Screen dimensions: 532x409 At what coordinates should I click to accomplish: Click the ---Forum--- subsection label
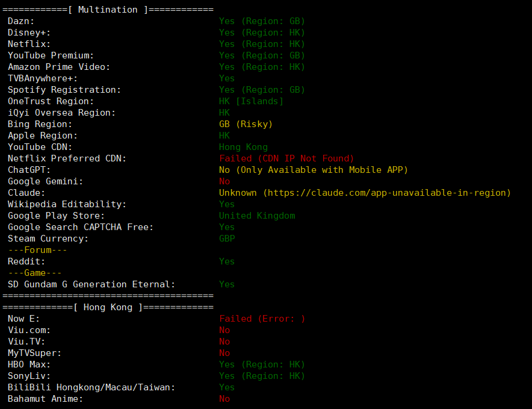pyautogui.click(x=37, y=250)
